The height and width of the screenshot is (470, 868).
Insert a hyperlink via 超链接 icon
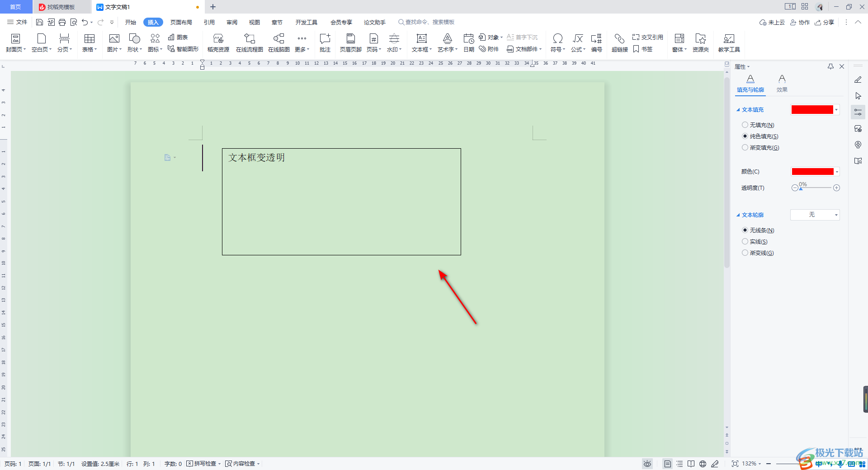(619, 42)
